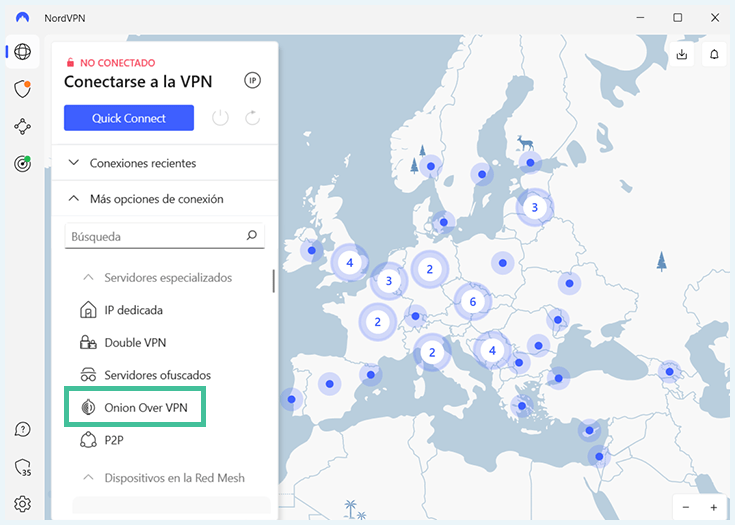Screen dimensions: 735x525
Task: Select P2P servers option
Action: (x=114, y=440)
